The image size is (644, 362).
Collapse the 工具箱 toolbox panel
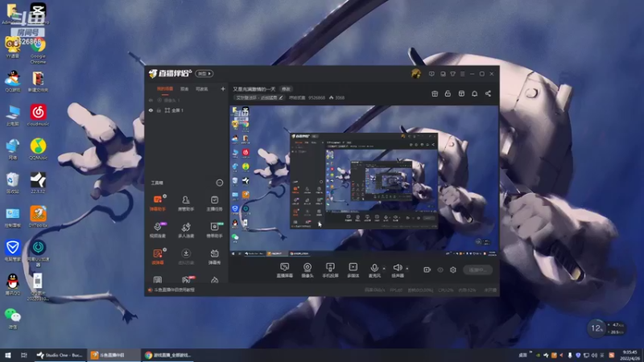(219, 183)
